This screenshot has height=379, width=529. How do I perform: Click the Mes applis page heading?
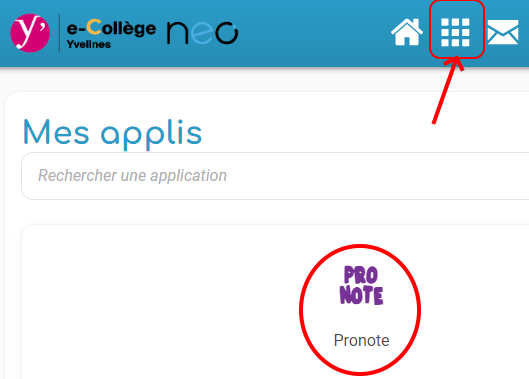(112, 134)
